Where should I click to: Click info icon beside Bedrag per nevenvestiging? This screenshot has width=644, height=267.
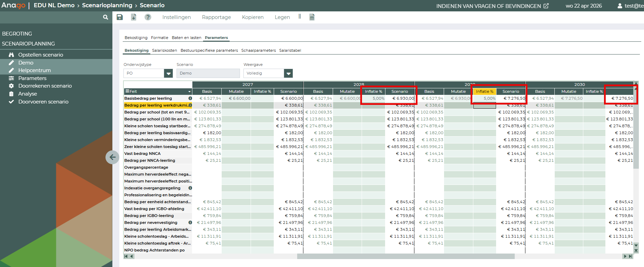click(x=190, y=222)
